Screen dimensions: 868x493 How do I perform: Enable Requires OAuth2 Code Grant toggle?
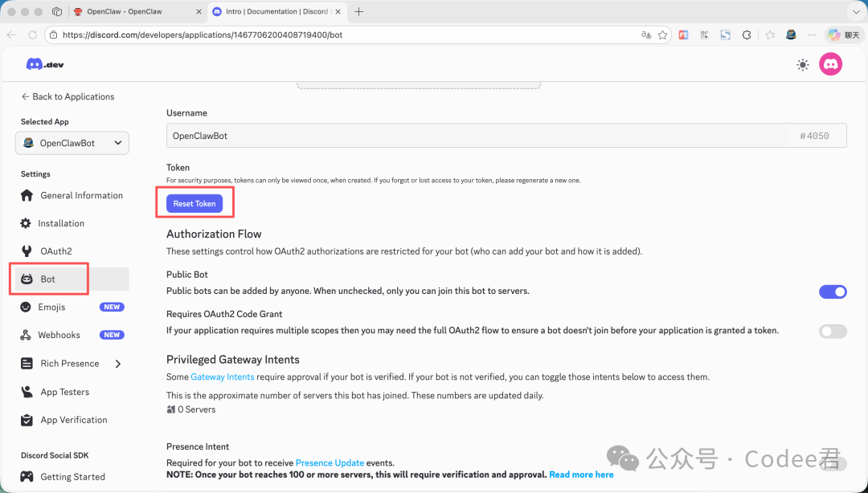833,332
